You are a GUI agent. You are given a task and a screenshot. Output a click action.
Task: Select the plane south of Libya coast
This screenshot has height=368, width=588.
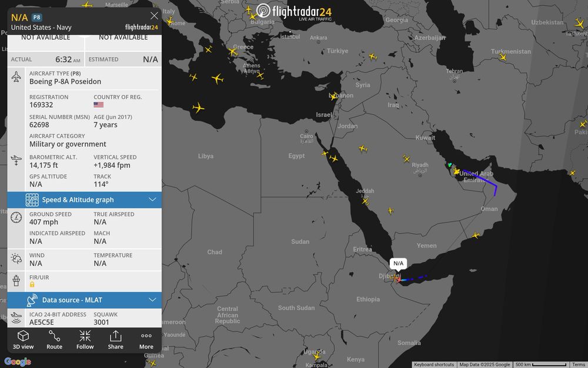click(x=198, y=108)
